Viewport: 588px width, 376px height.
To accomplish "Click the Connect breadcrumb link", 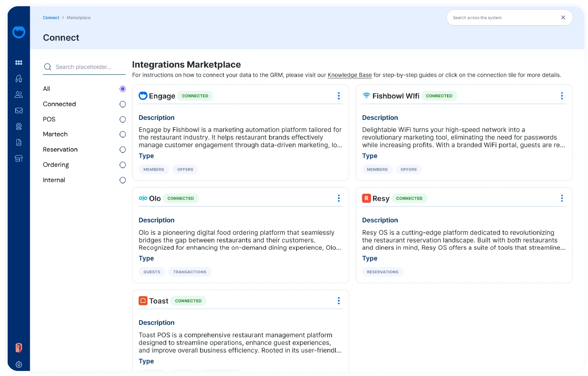I will (x=51, y=18).
